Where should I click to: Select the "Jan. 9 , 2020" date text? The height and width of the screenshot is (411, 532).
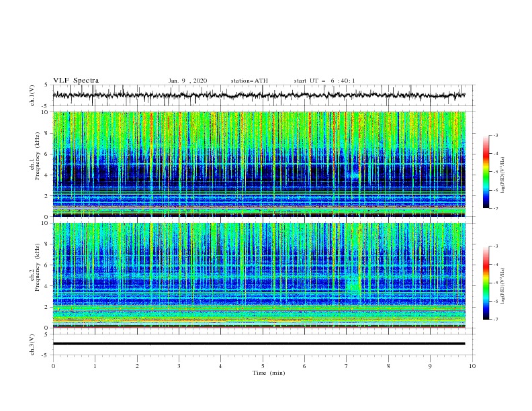[187, 81]
